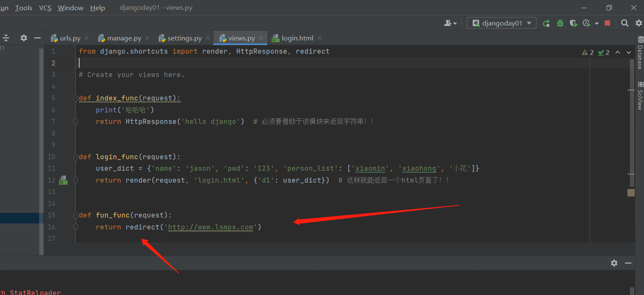Click the 'login.html' template string on line 12
This screenshot has width=644, height=295.
[219, 180]
